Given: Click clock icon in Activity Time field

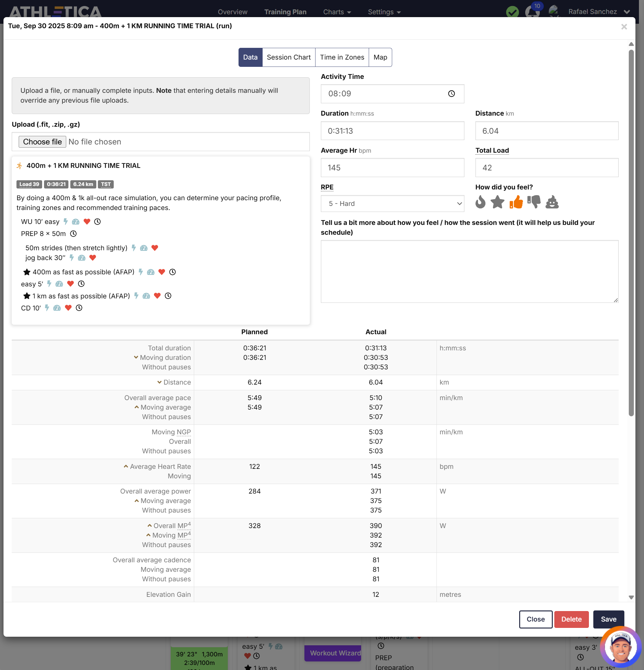Looking at the screenshot, I should (451, 94).
